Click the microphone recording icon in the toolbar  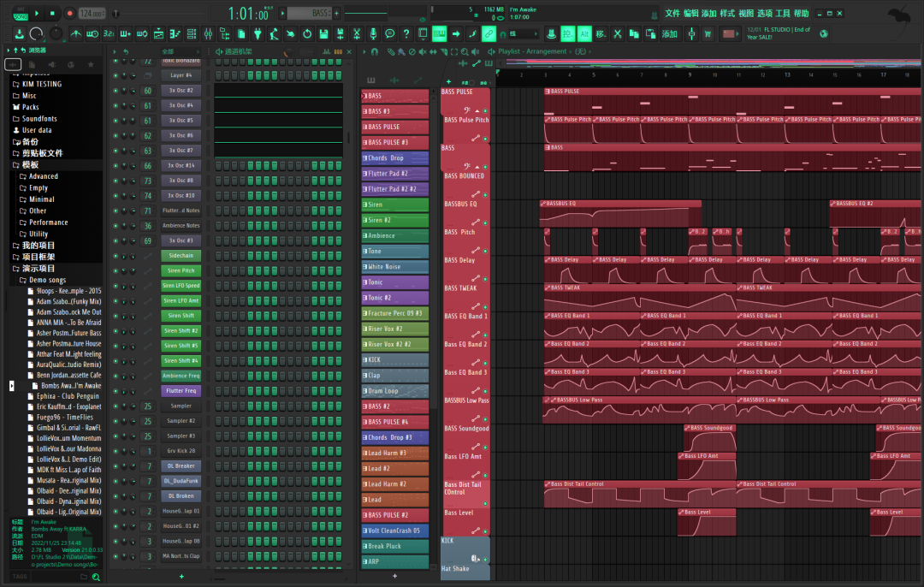coord(374,34)
